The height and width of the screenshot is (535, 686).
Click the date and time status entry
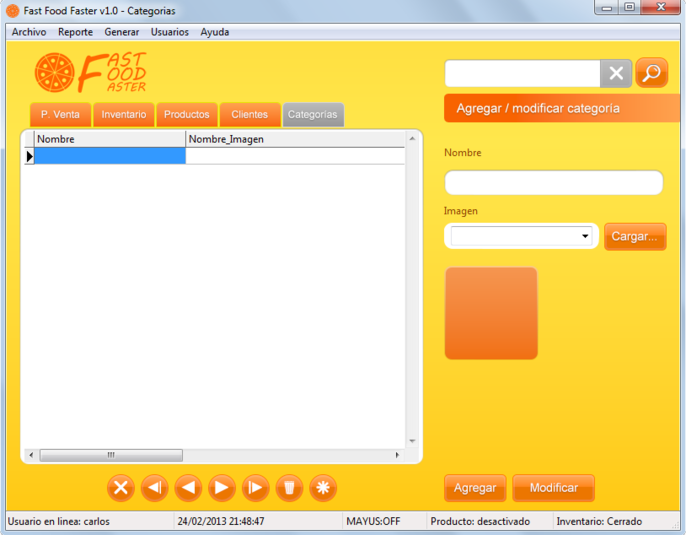(221, 521)
